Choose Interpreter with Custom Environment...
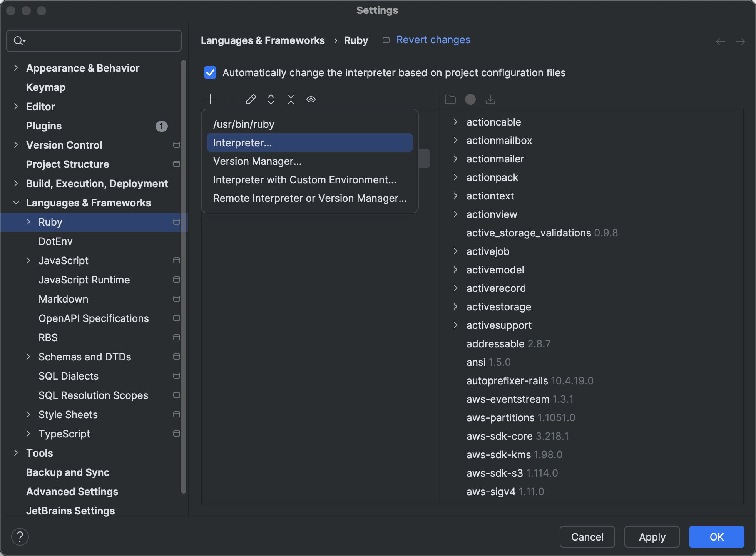The height and width of the screenshot is (556, 756). pyautogui.click(x=310, y=179)
